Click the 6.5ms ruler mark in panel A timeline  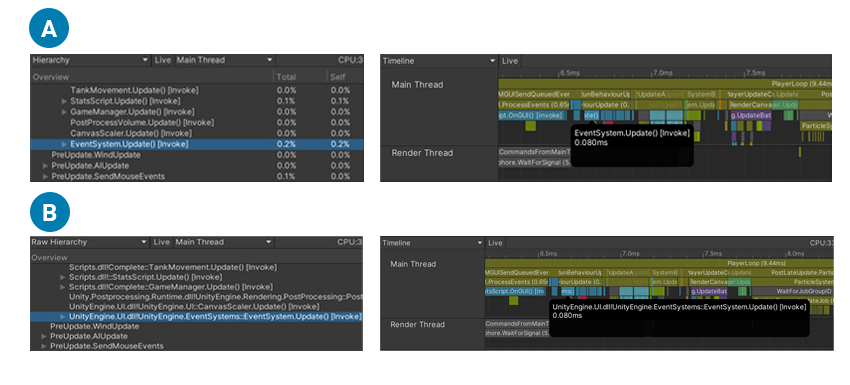click(x=569, y=73)
